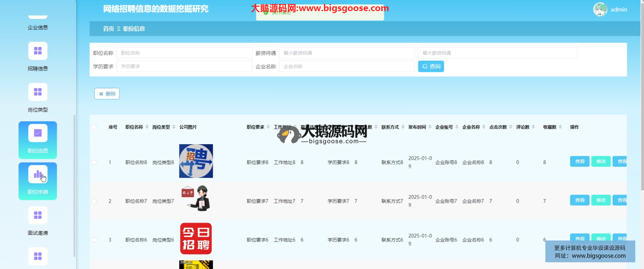The width and height of the screenshot is (644, 269).
Task: Open the 招聘信息 sidebar icon
Action: coord(38,51)
